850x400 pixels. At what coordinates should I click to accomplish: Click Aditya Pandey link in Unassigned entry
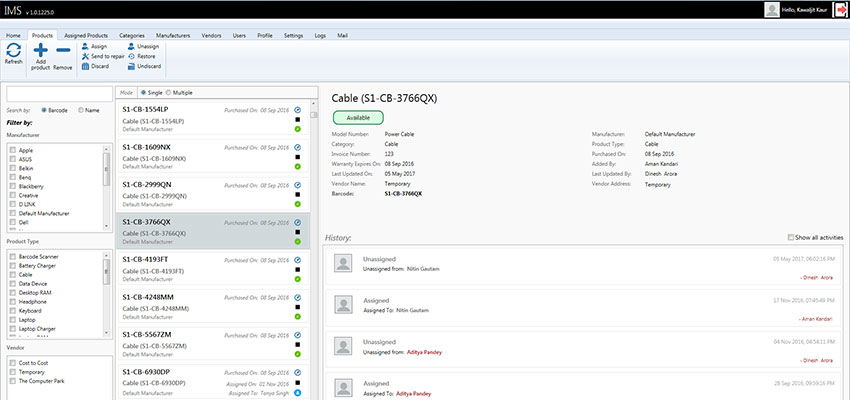point(424,352)
